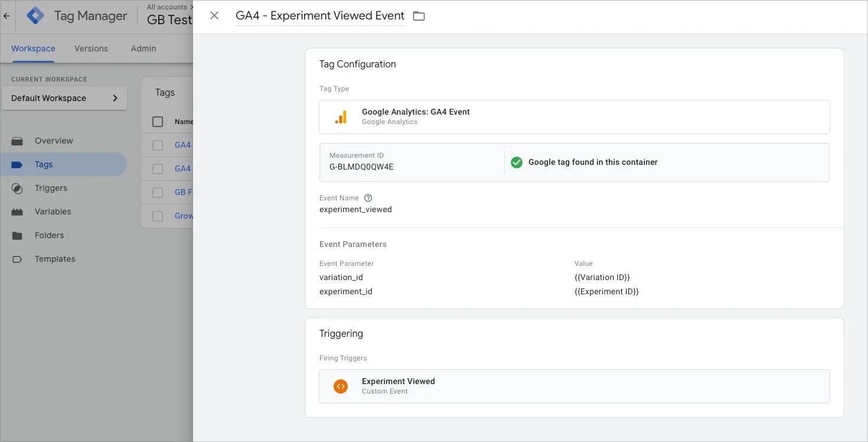Click the Google Analytics: GA4 Event tag type
Screen dimensions: 868x442
(575, 117)
